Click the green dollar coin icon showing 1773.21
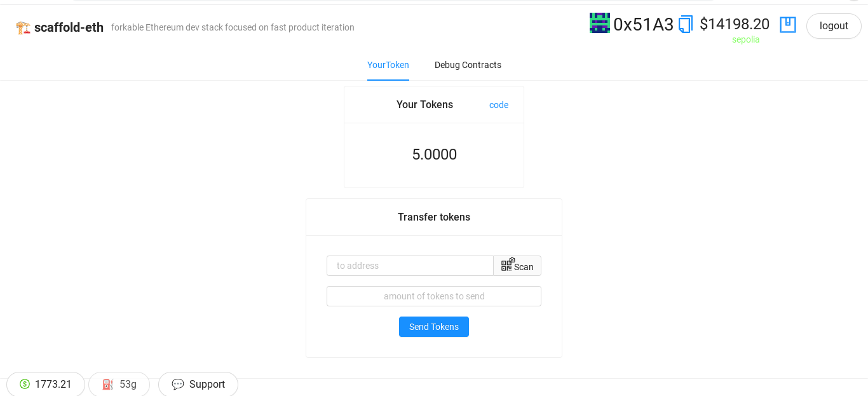 (25, 384)
